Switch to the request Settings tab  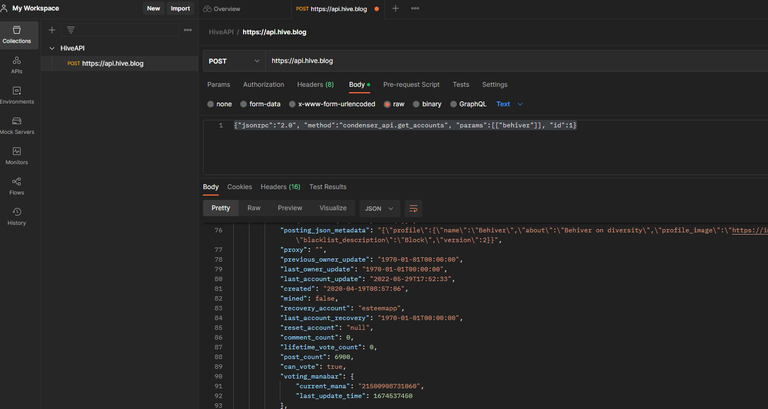(x=495, y=84)
